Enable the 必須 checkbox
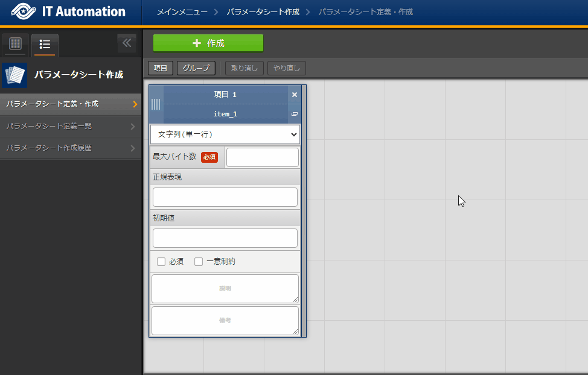This screenshot has width=588, height=375. (x=161, y=262)
